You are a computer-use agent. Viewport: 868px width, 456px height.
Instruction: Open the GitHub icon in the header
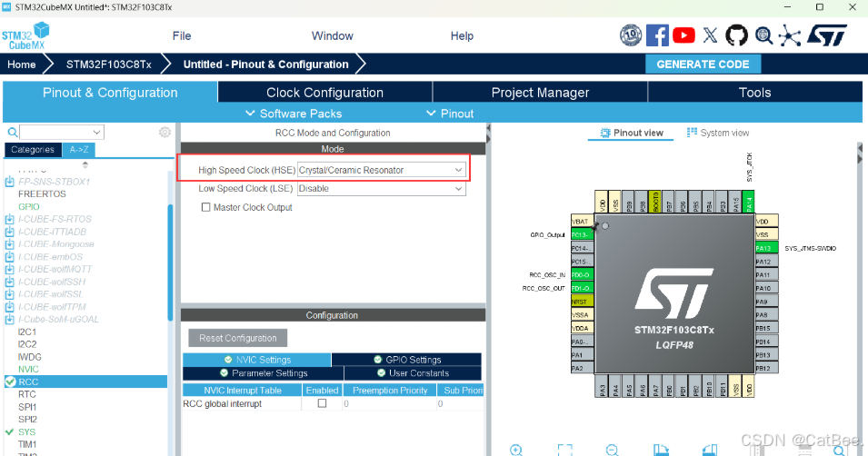point(736,35)
